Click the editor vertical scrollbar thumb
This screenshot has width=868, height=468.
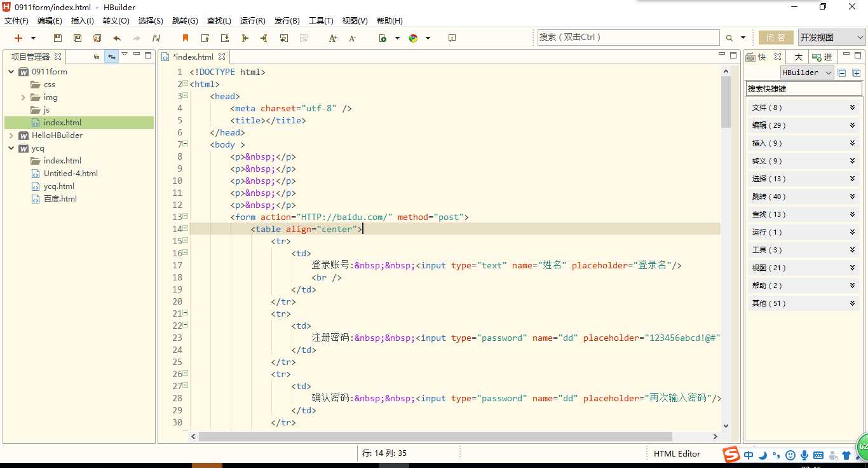(x=726, y=102)
